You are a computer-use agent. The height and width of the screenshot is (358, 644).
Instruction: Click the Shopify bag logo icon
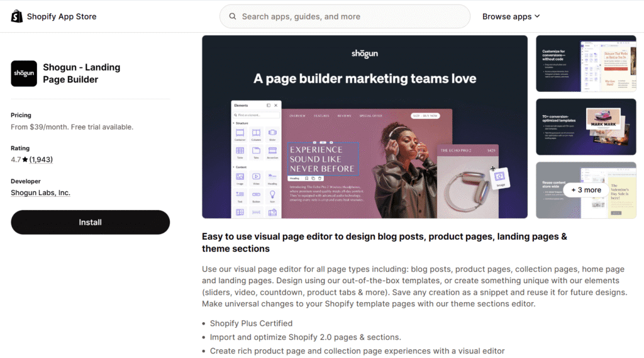click(x=17, y=16)
